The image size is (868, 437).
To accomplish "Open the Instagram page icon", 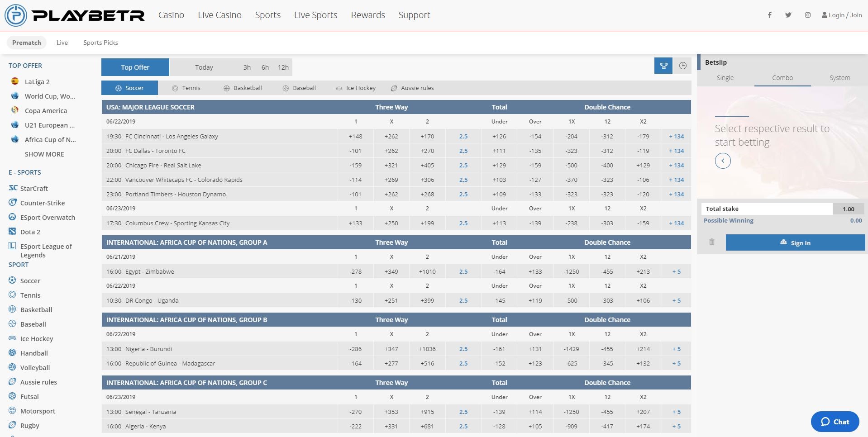I will tap(808, 15).
